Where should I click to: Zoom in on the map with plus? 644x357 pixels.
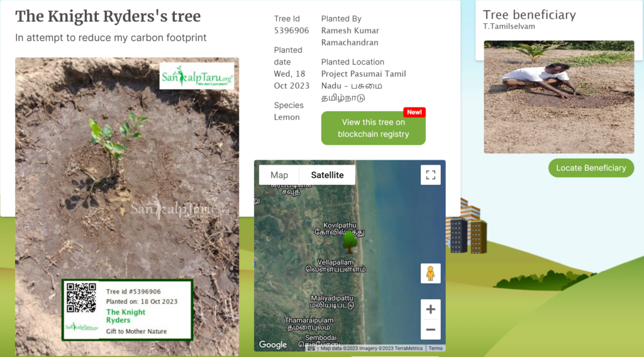pyautogui.click(x=430, y=309)
